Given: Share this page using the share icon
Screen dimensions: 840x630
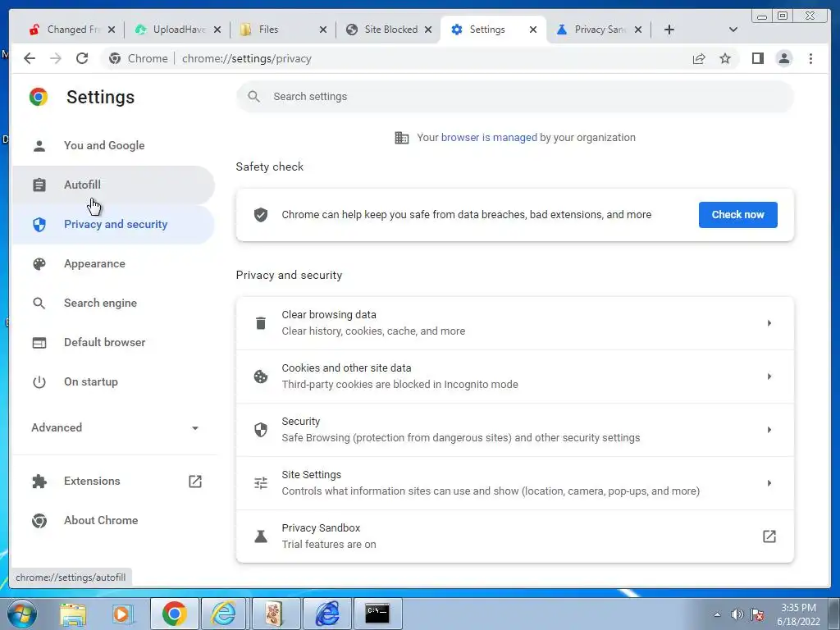Looking at the screenshot, I should tap(699, 58).
